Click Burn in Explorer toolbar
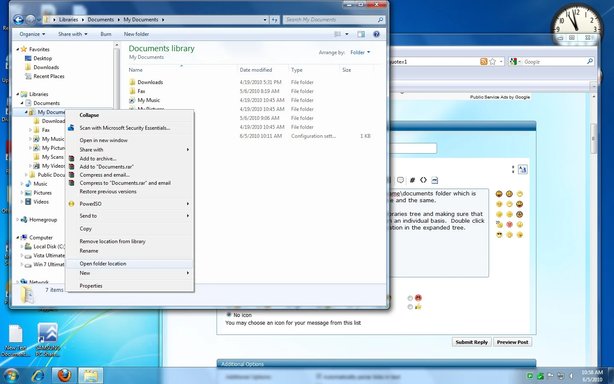Screen dimensions: 614x384 pos(106,34)
